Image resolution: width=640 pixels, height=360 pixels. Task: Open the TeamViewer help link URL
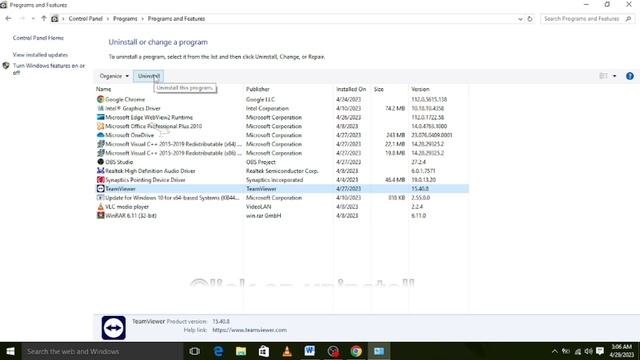click(249, 330)
